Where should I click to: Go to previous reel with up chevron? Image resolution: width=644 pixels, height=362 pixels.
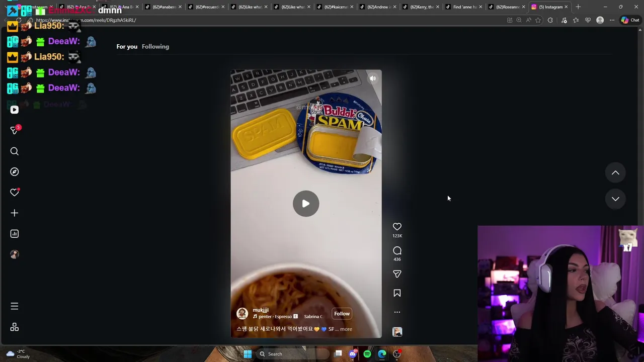(615, 172)
